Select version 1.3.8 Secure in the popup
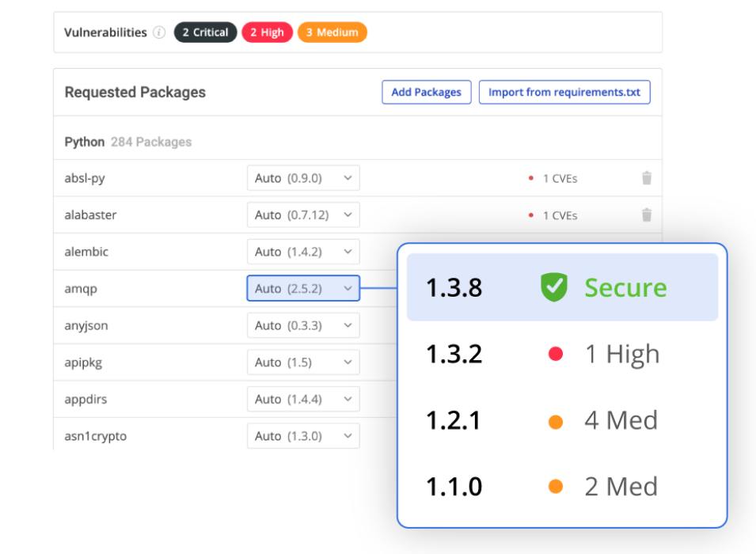The image size is (756, 554). tap(563, 286)
